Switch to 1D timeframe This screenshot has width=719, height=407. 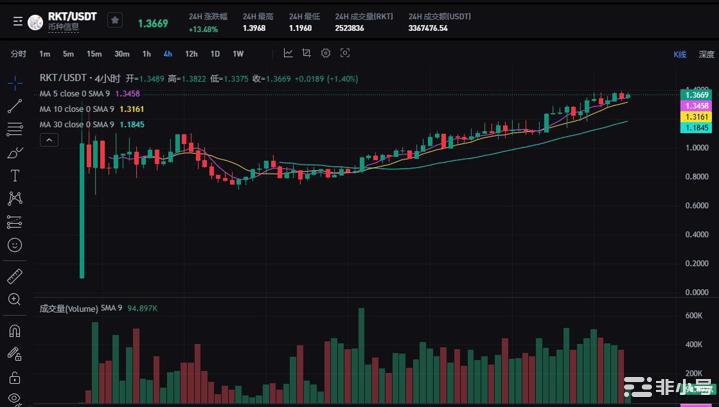214,53
